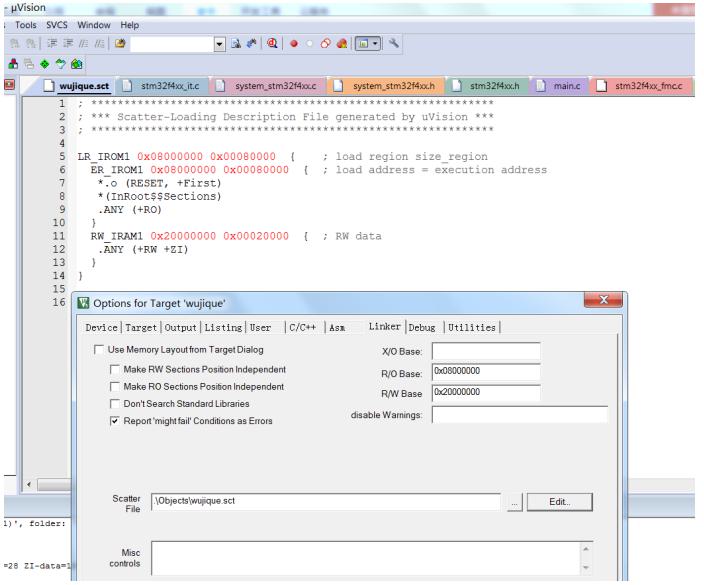Open the Configuration wrench icon
Image resolution: width=704 pixels, height=585 pixels.
coord(394,44)
